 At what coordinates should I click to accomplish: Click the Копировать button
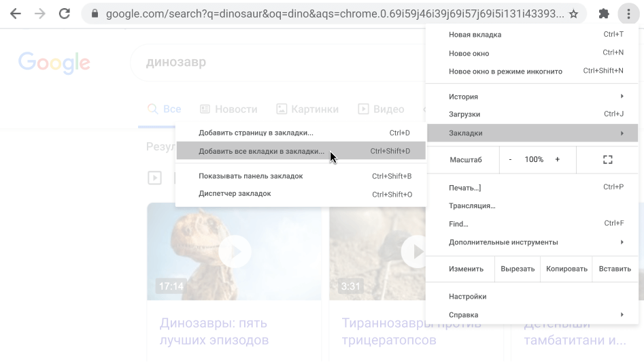(x=566, y=269)
